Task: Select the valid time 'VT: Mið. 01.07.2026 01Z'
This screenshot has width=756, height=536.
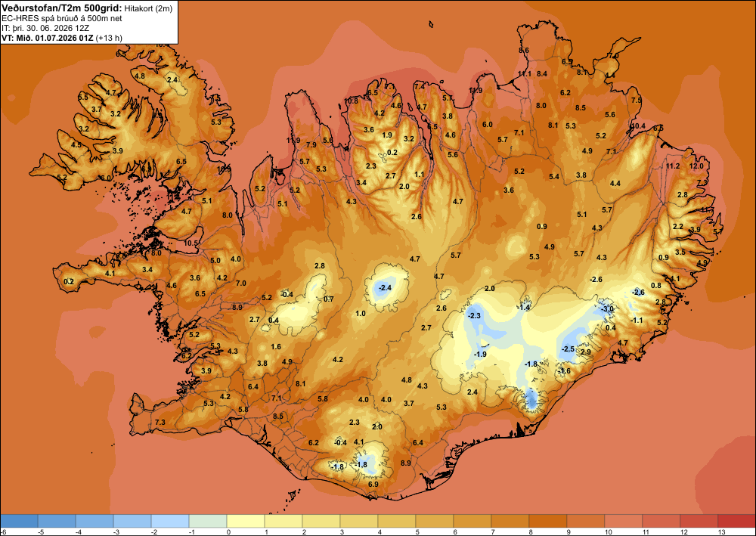Action: 48,38
